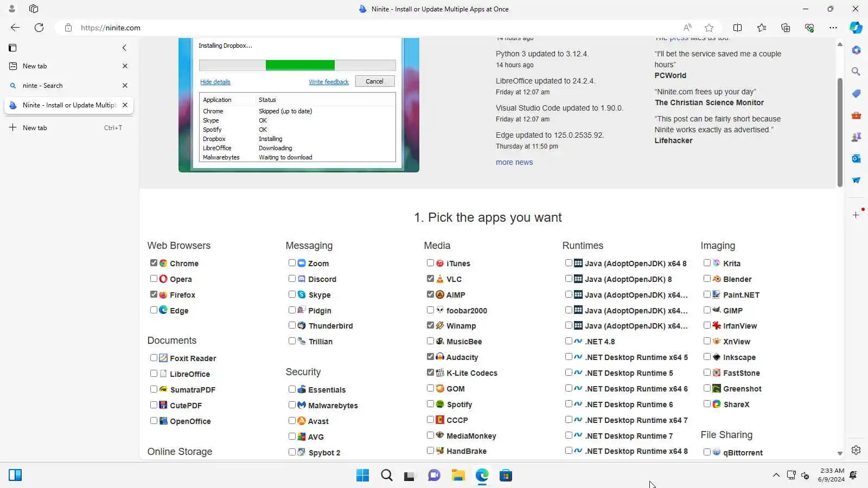Open sidebar settings gear icon
868x488 pixels.
tap(856, 450)
